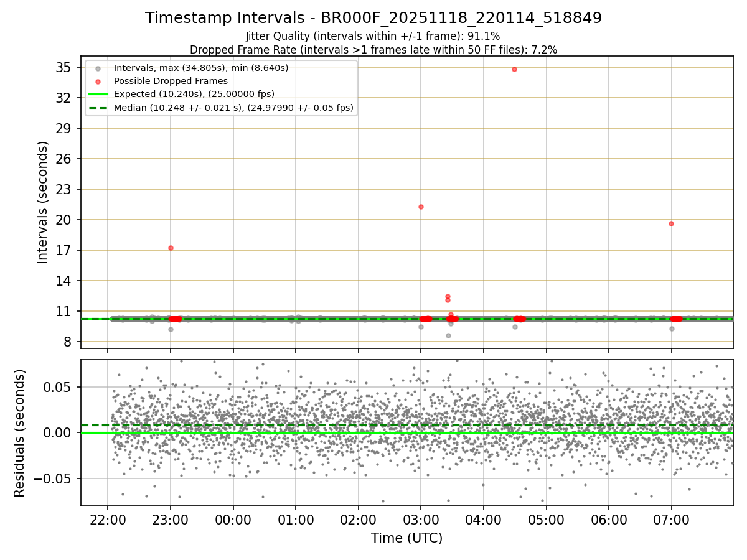The height and width of the screenshot is (560, 747).
Task: Click the 'Residuals (seconds)' y-axis label
Action: 20,433
